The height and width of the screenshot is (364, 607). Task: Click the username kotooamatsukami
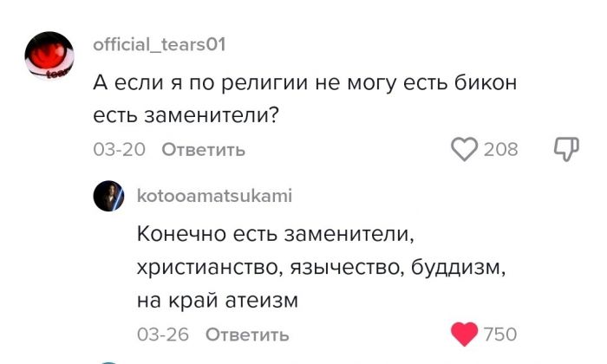(213, 196)
